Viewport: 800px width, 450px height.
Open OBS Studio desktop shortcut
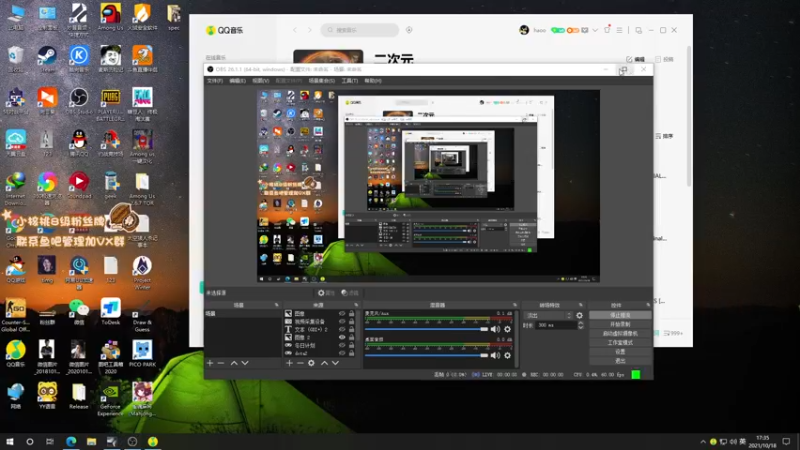[79, 102]
